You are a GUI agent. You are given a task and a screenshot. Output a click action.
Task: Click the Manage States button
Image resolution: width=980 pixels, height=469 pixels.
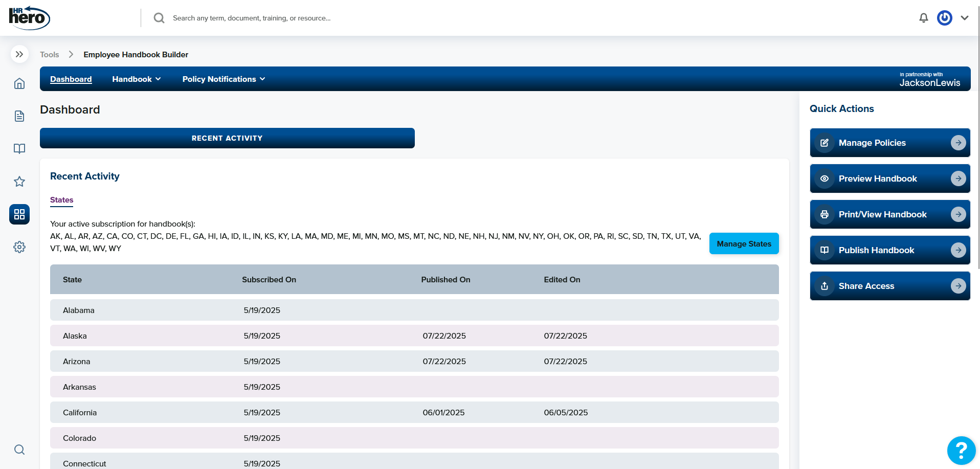coord(744,244)
